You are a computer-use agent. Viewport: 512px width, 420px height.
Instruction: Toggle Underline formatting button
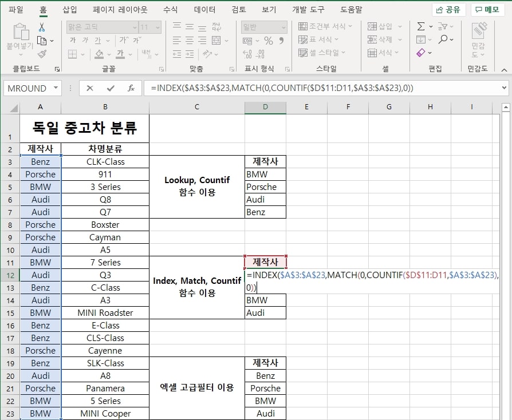[x=98, y=41]
